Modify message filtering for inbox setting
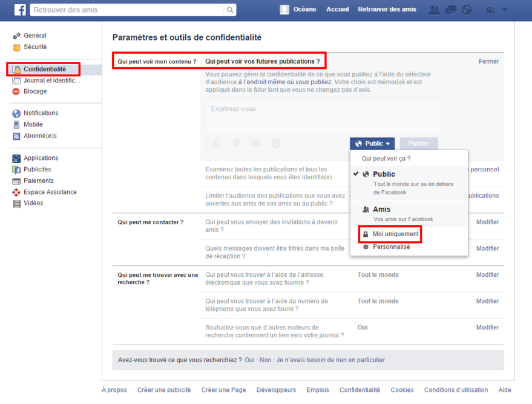532x404 pixels. 487,248
